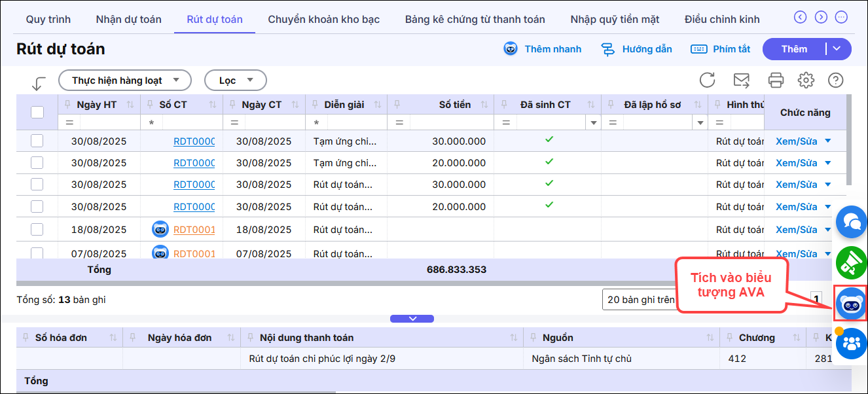Open the dropdown arrow beside Thêm

pos(837,49)
